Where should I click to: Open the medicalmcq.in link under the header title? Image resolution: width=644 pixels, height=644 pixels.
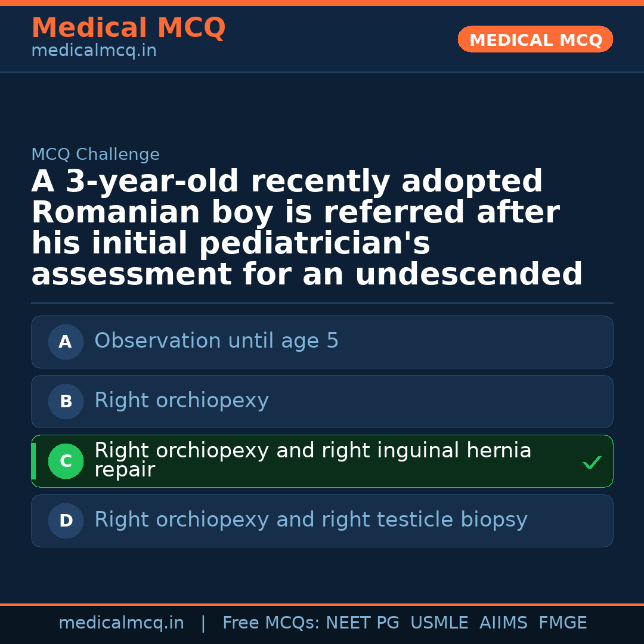pos(94,51)
